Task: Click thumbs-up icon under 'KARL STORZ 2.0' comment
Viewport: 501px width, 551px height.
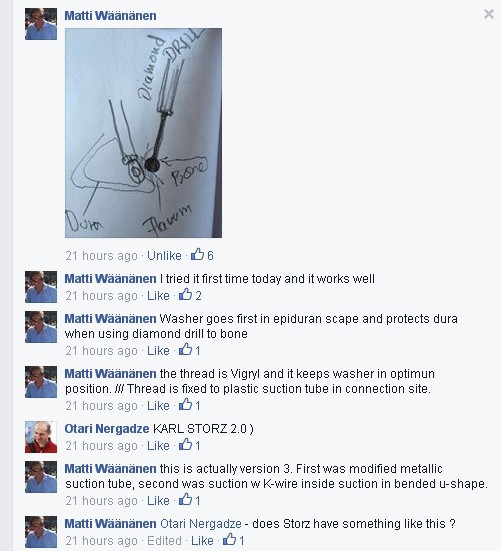Action: (186, 445)
